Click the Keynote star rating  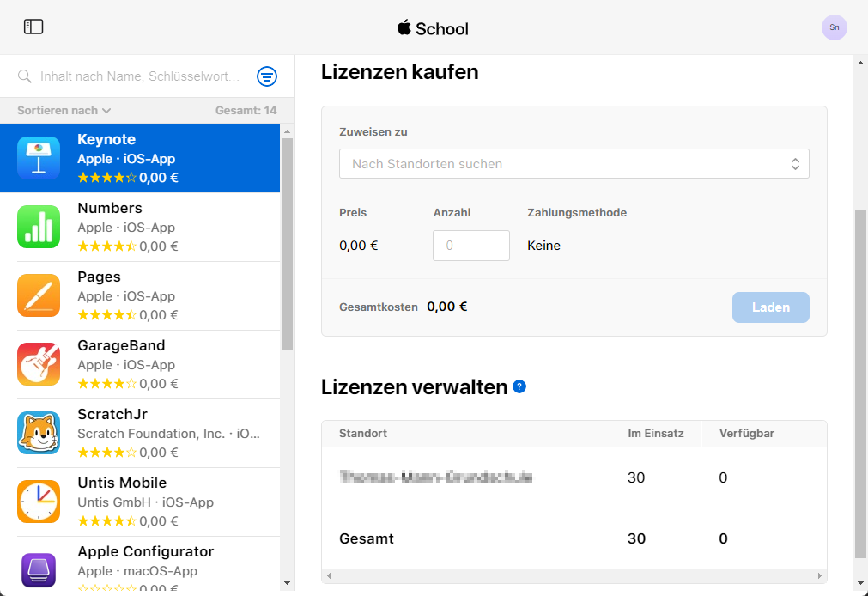(x=106, y=178)
